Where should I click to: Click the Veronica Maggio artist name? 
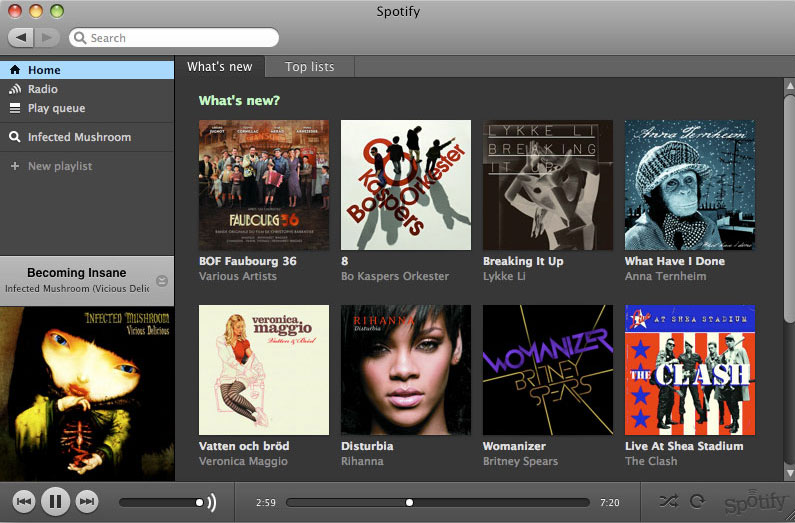243,461
